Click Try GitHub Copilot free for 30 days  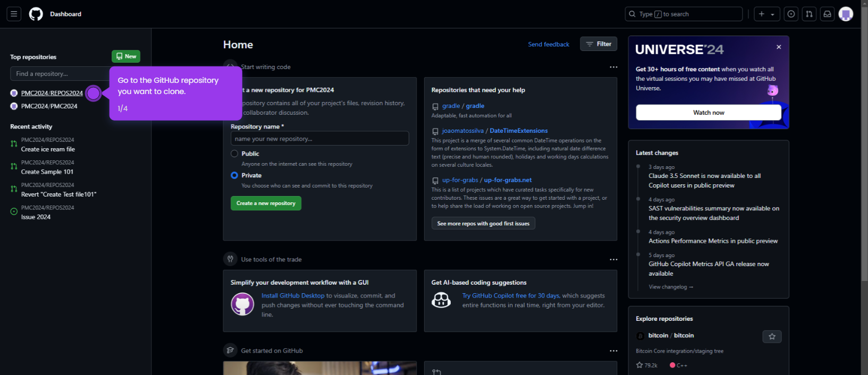pos(511,296)
